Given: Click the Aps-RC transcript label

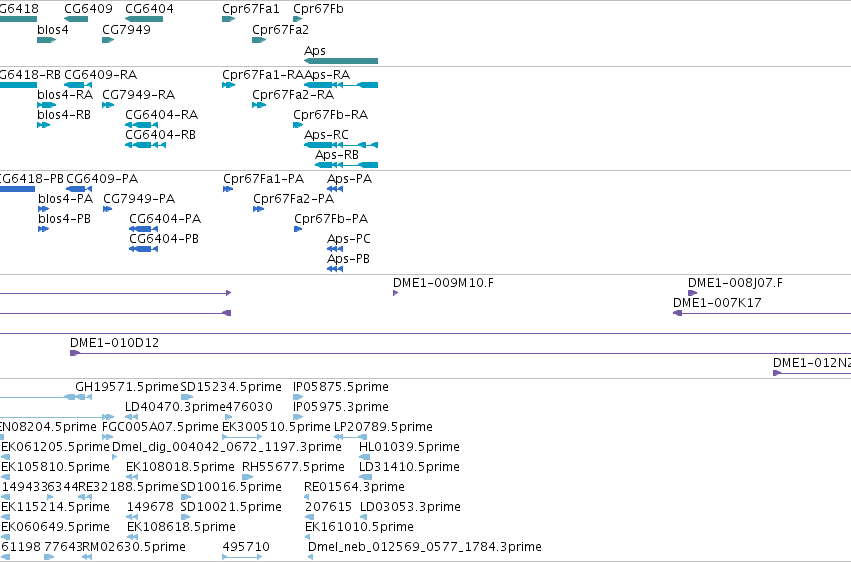Looking at the screenshot, I should point(326,135).
